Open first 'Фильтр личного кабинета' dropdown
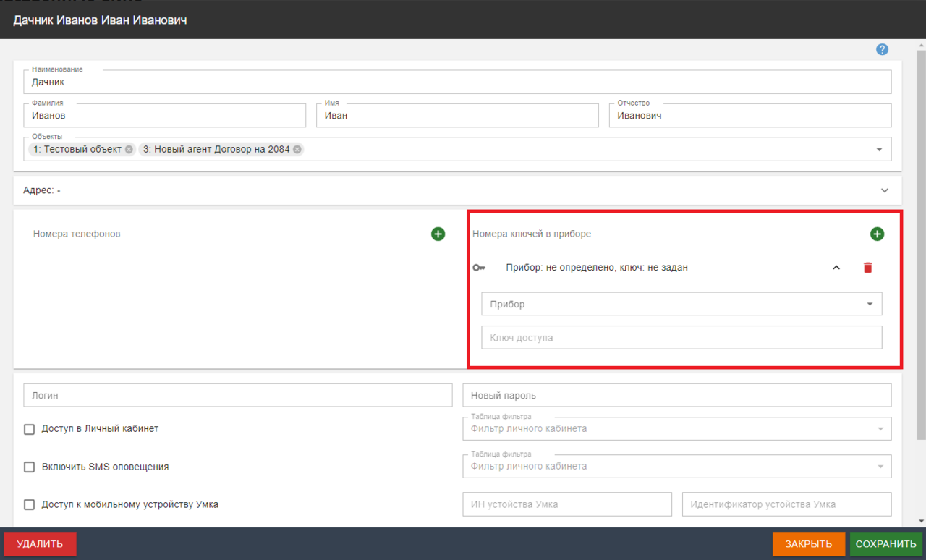The image size is (926, 560). (880, 429)
